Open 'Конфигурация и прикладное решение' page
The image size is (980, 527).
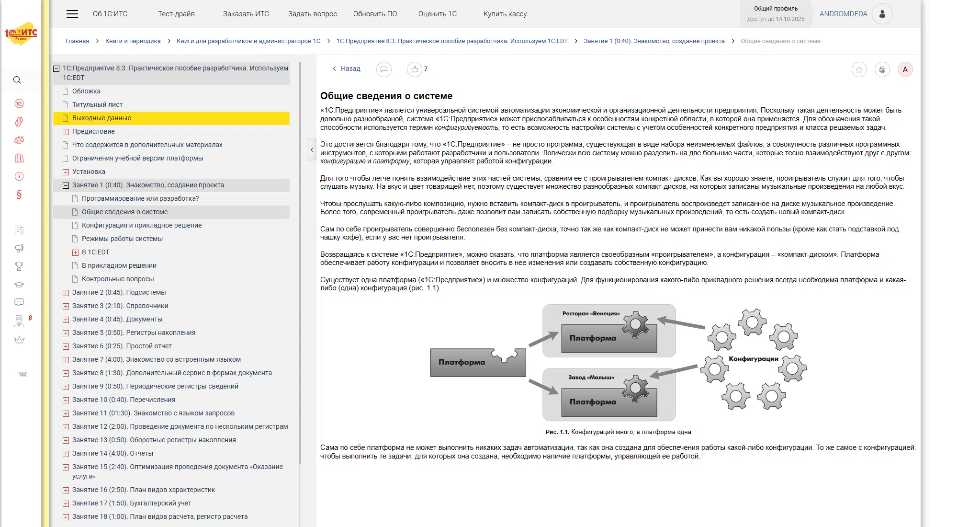141,225
